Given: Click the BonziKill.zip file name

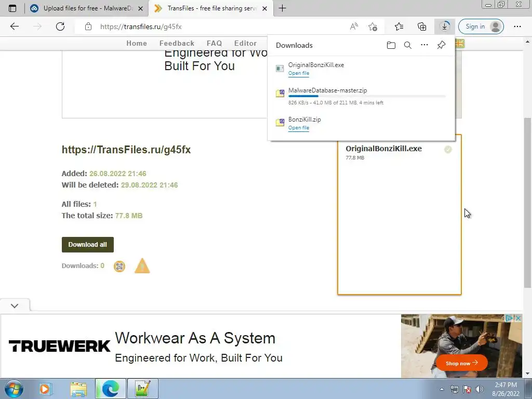Looking at the screenshot, I should tap(304, 119).
